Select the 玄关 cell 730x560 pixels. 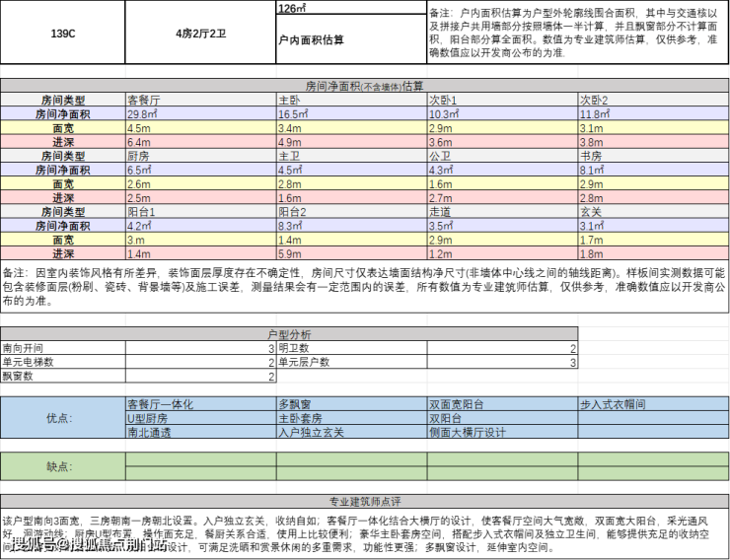[x=654, y=212]
